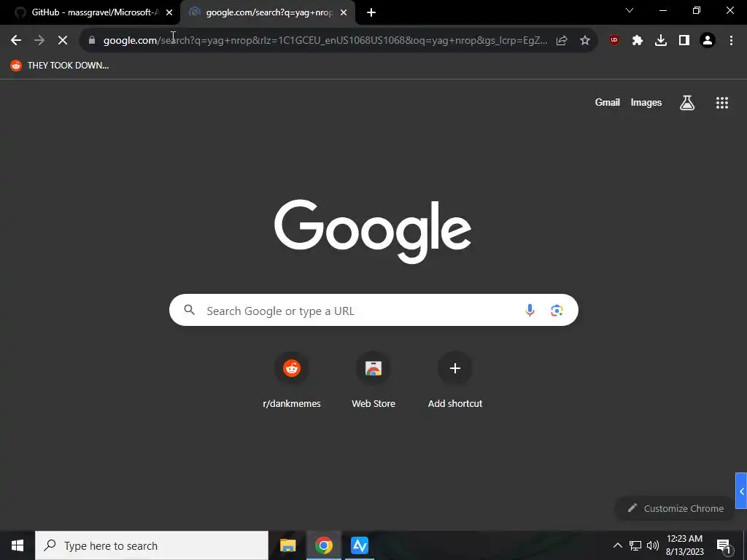Open uBlock Origin extension icon
Image resolution: width=747 pixels, height=560 pixels.
click(614, 40)
